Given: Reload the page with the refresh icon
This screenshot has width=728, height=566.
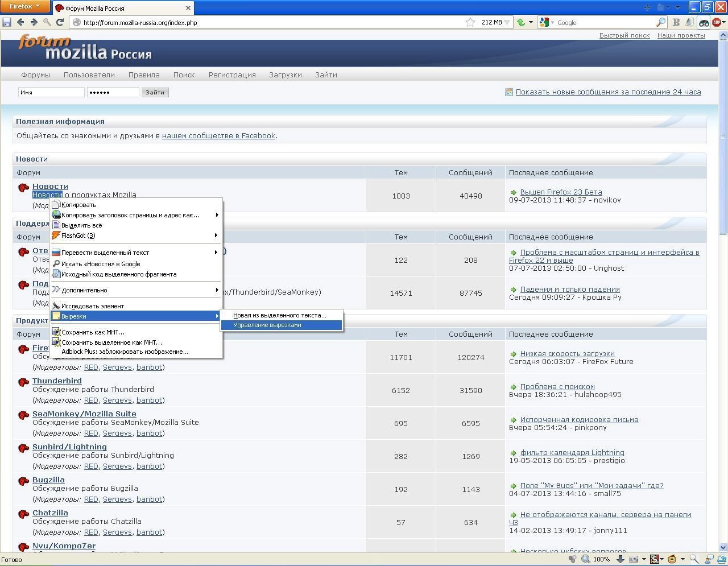Looking at the screenshot, I should [x=60, y=22].
